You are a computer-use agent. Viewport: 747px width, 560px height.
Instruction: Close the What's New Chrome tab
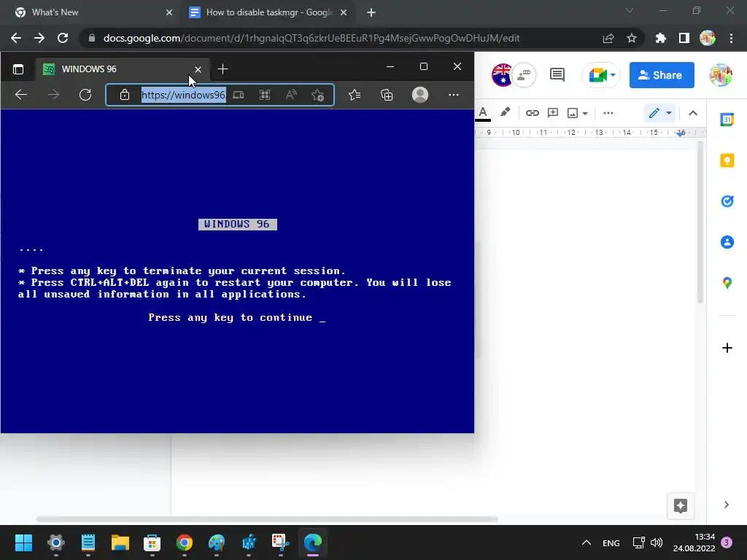coord(169,12)
